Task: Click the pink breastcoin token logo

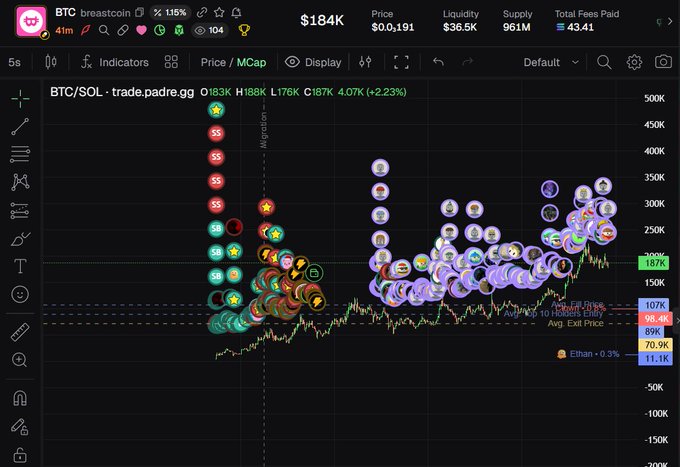Action: coord(31,21)
